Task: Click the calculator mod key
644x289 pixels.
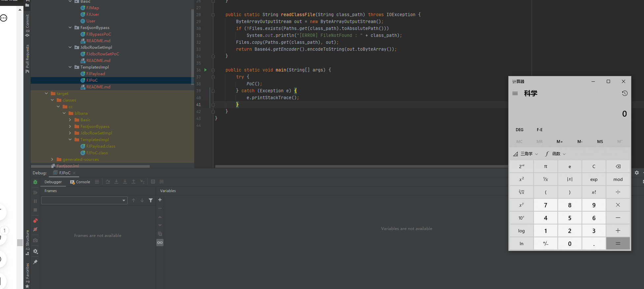Action: click(x=618, y=179)
